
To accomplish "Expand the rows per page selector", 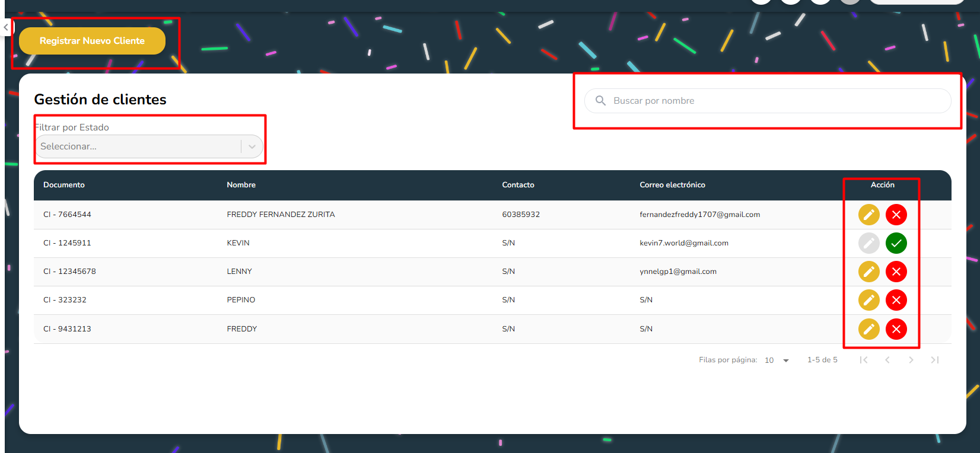I will tap(777, 361).
